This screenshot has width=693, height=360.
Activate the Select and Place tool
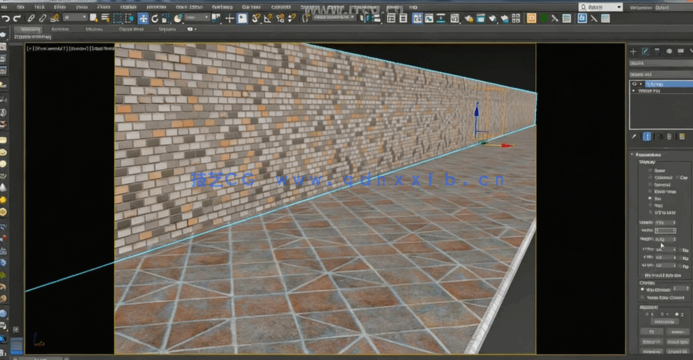pyautogui.click(x=178, y=19)
